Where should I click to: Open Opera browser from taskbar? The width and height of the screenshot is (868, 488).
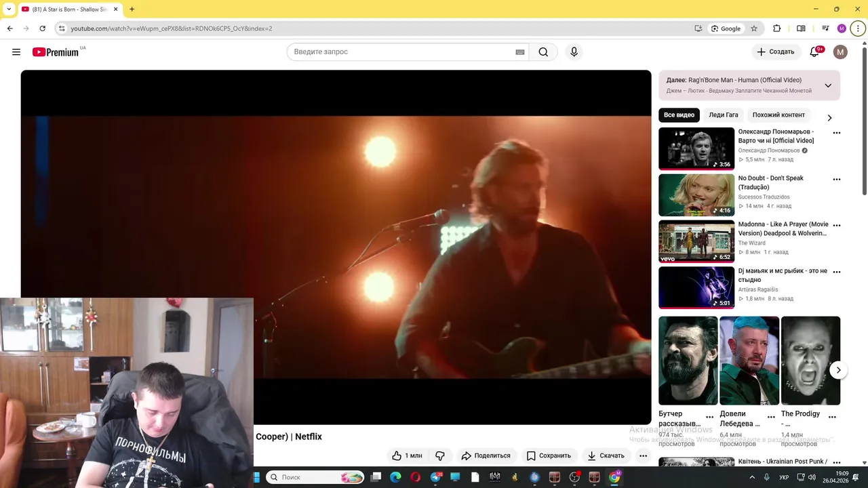click(416, 477)
